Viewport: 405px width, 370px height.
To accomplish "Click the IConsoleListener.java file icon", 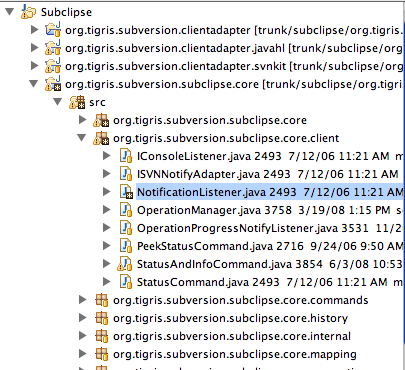I will click(x=126, y=156).
